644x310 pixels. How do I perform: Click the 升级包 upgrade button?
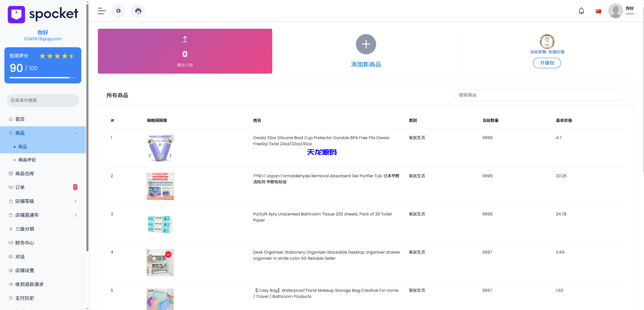coord(547,63)
